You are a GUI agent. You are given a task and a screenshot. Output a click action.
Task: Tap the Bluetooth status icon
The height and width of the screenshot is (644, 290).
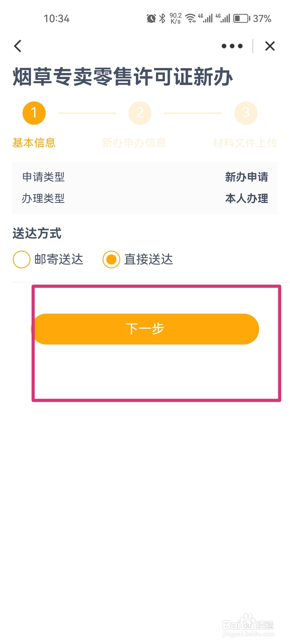click(x=162, y=19)
